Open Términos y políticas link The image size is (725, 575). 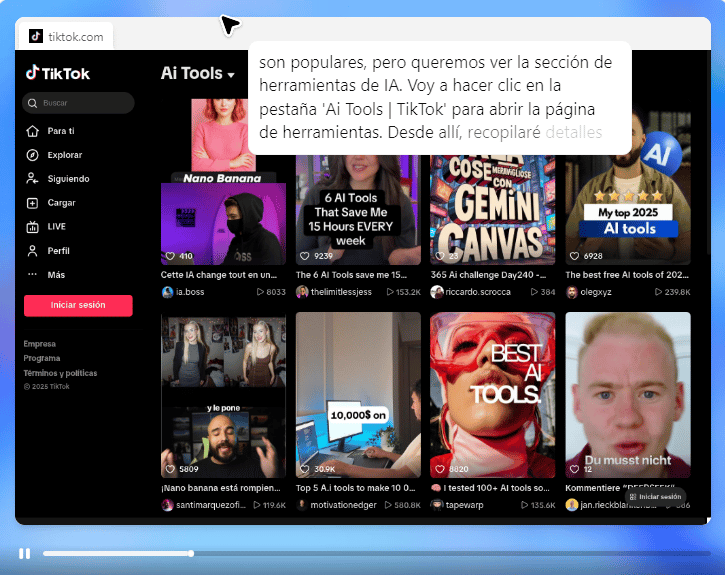pyautogui.click(x=60, y=373)
